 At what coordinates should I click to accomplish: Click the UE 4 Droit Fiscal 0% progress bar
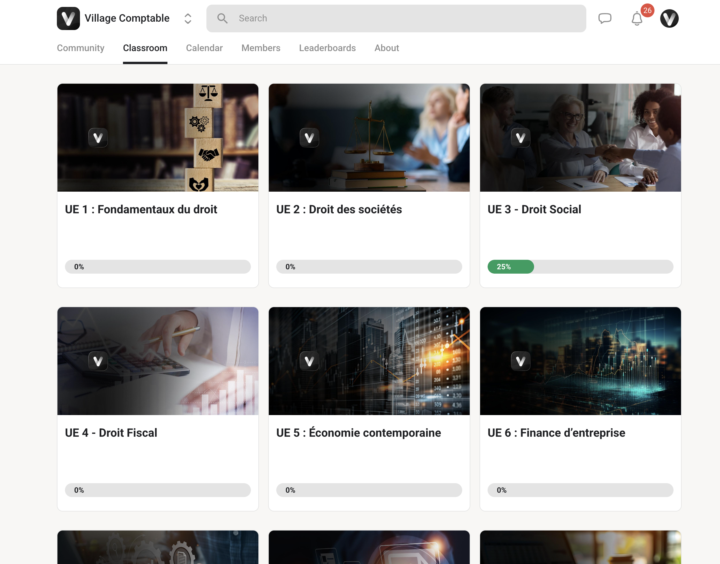pos(158,490)
